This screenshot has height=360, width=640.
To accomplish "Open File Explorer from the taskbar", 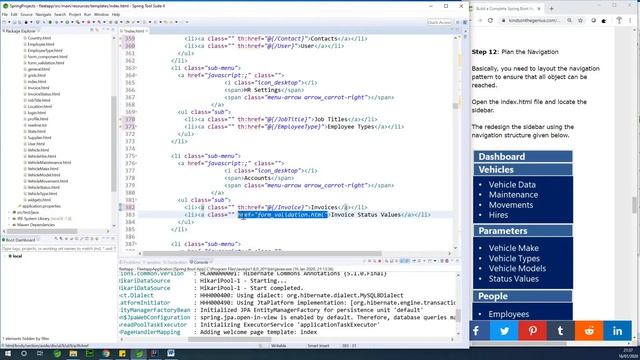I will [x=73, y=353].
